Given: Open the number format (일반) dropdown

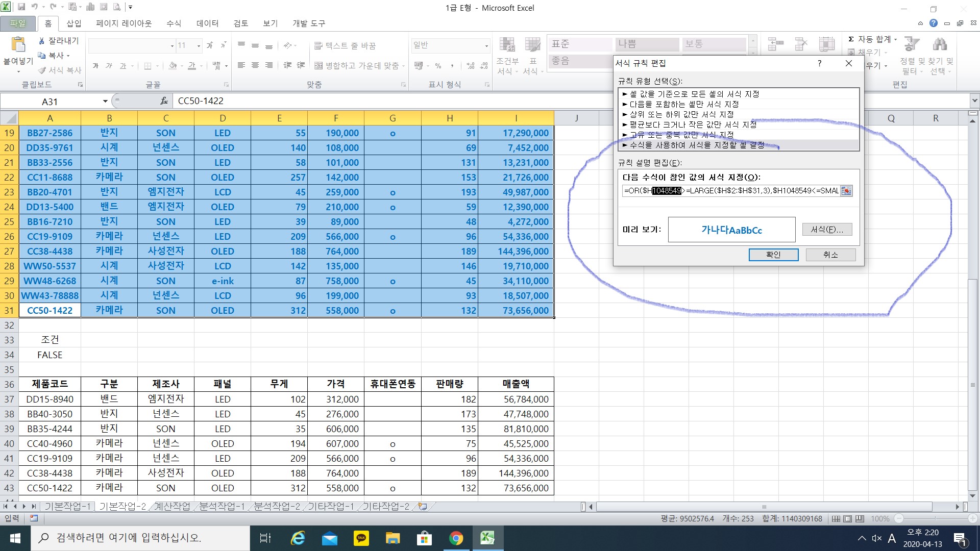Looking at the screenshot, I should pos(486,46).
